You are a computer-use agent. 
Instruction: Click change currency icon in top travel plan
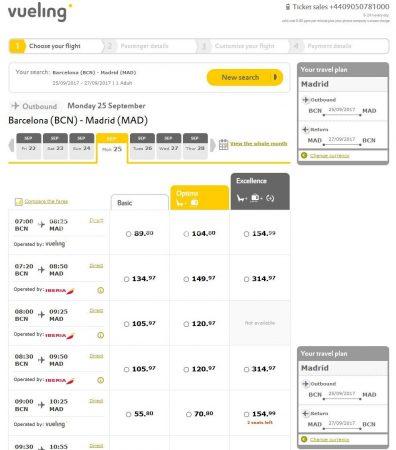pos(304,155)
